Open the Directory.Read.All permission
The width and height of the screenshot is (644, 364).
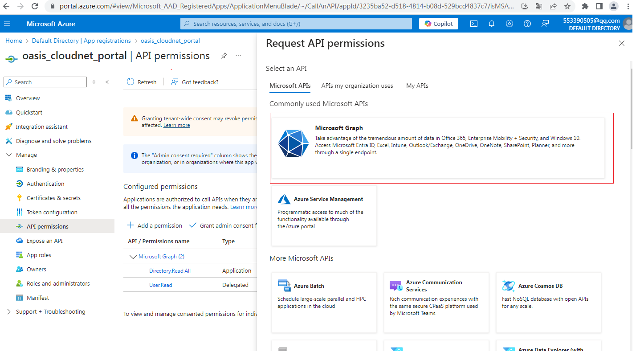170,271
